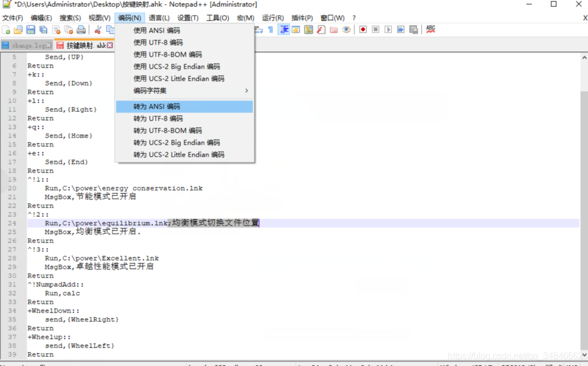The width and height of the screenshot is (588, 366).
Task: Switch to the 按键映射.ahk tab
Action: coord(84,45)
